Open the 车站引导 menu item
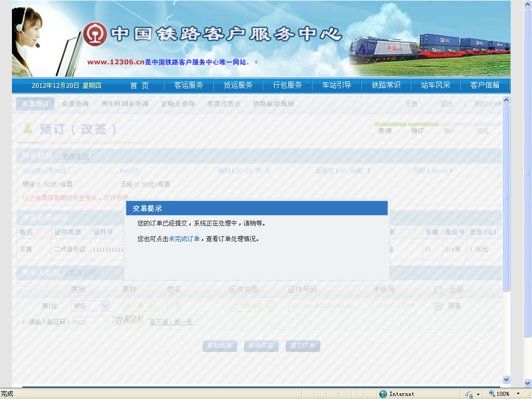The height and width of the screenshot is (399, 532). (x=337, y=85)
